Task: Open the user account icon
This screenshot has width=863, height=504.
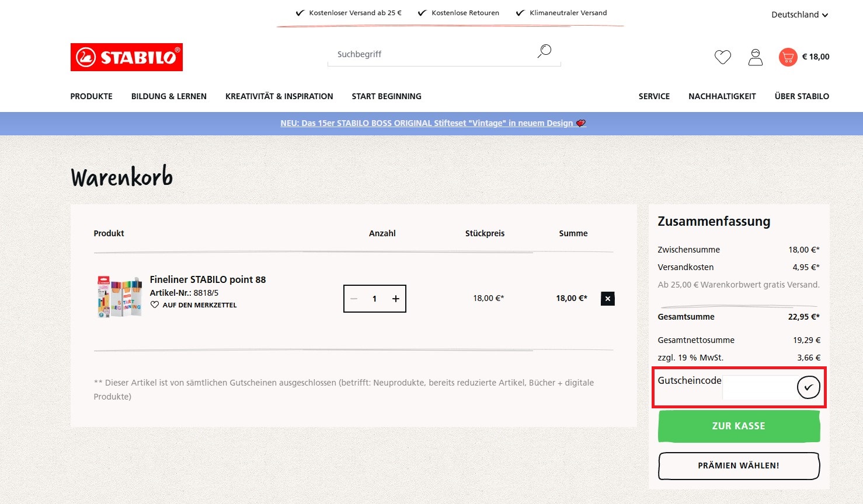Action: tap(756, 57)
